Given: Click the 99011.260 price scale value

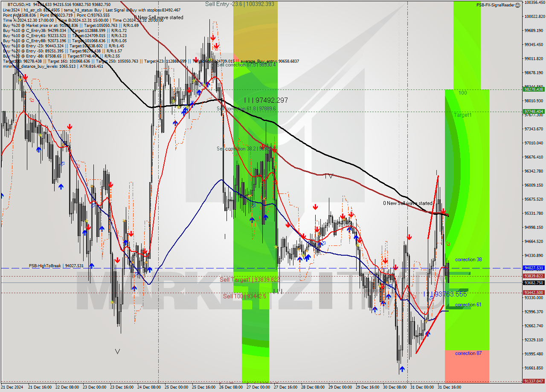Looking at the screenshot, I should click(x=534, y=59).
